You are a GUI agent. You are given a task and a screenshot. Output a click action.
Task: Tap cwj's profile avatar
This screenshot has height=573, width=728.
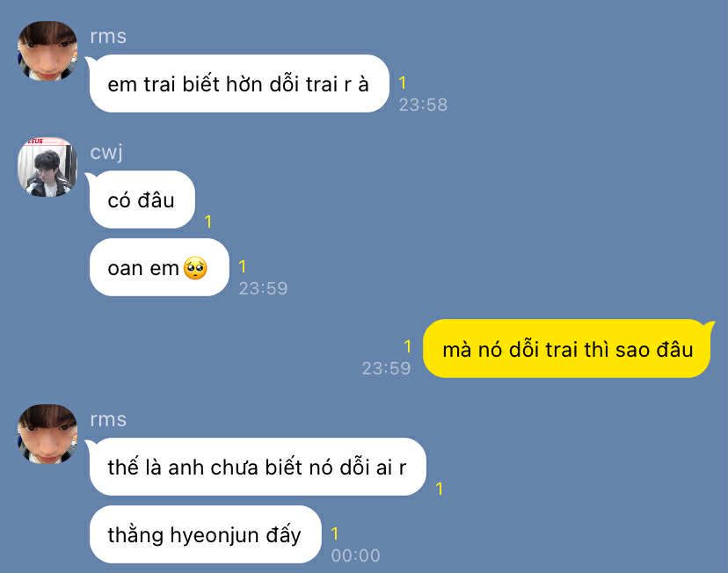[47, 167]
